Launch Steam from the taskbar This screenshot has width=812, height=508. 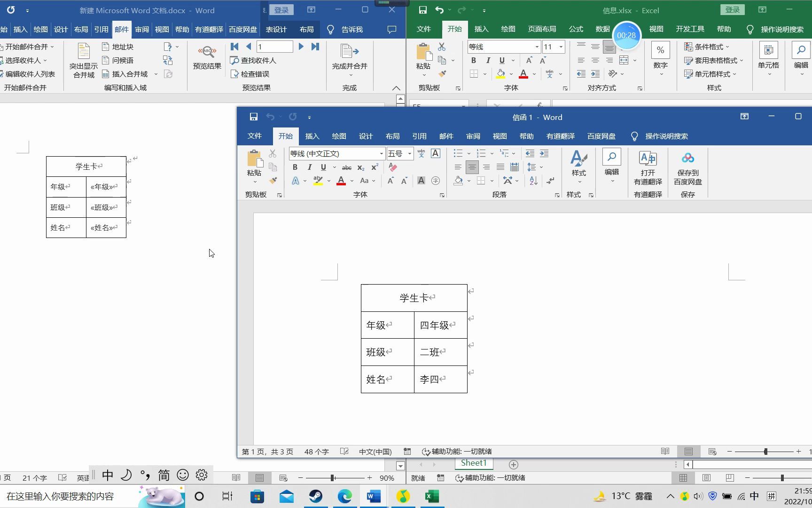pyautogui.click(x=316, y=496)
